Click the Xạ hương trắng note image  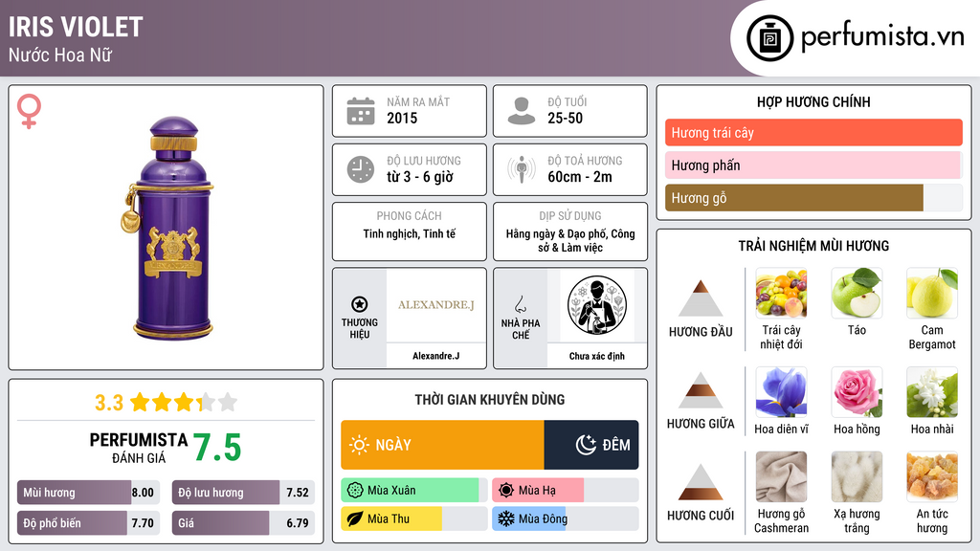tap(857, 476)
